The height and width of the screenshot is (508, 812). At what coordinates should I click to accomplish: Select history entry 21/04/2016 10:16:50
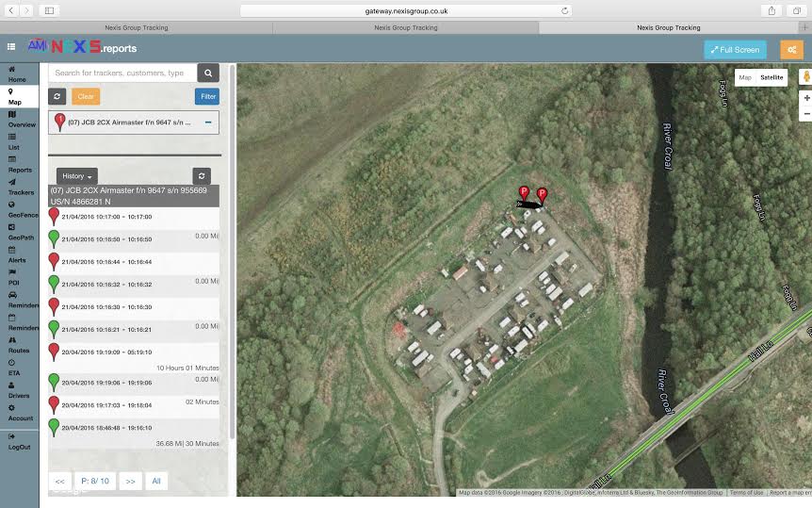(134, 239)
